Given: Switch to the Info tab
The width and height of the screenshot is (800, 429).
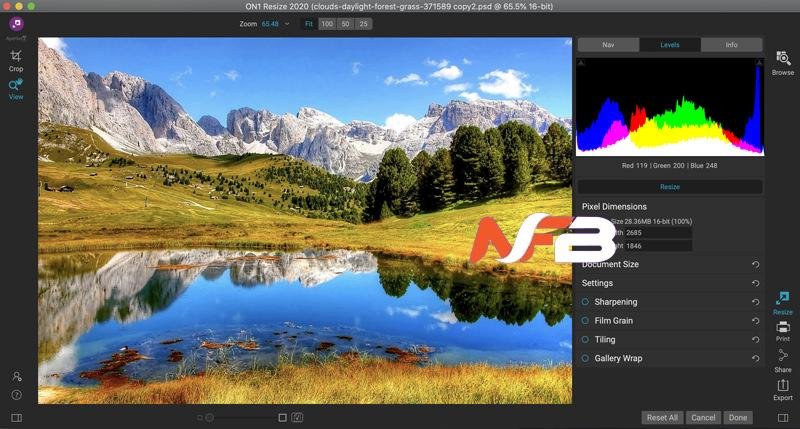Looking at the screenshot, I should click(731, 45).
